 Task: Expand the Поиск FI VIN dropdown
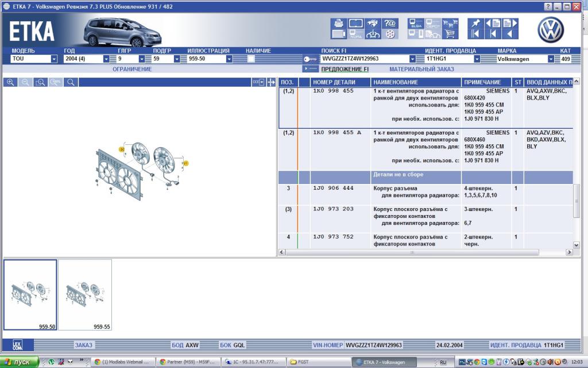(x=412, y=59)
